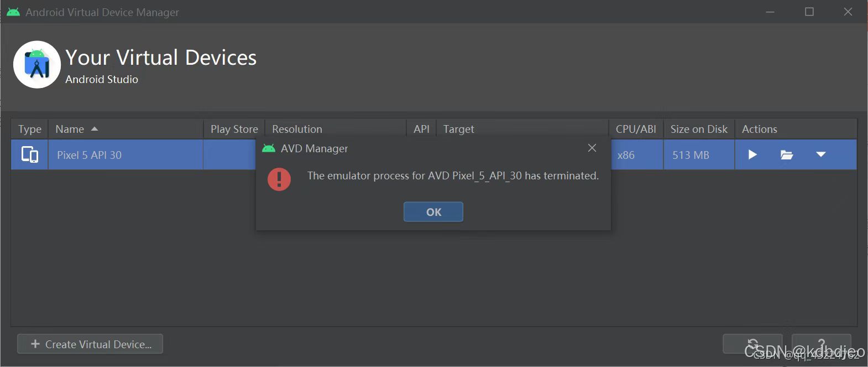Select the Pixel 5 API 30 device name
Screen dimensions: 868x367
(89, 155)
